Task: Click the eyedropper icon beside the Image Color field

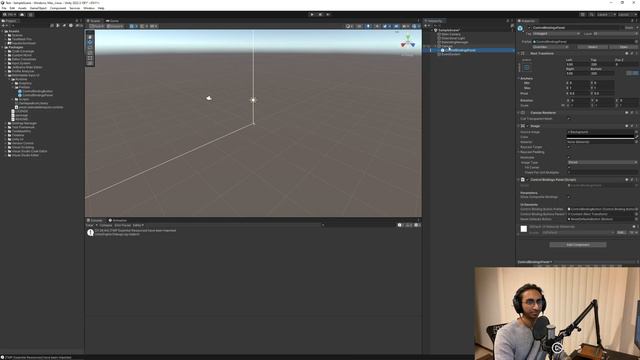Action: pos(636,137)
